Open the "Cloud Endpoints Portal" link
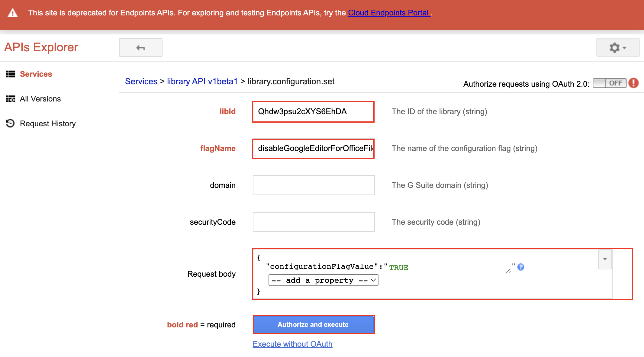 tap(388, 13)
